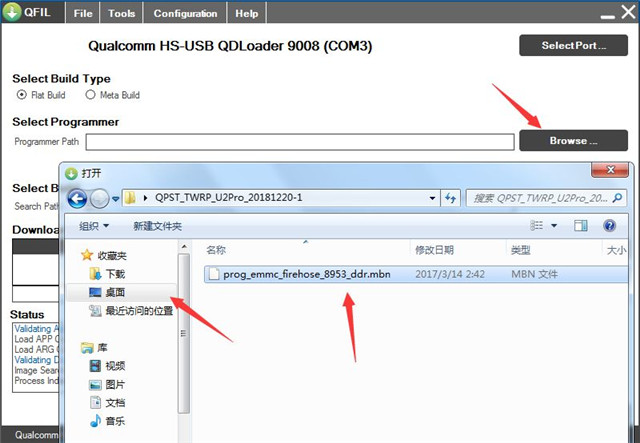This screenshot has width=640, height=443.
Task: Click the Select Port button
Action: click(573, 46)
